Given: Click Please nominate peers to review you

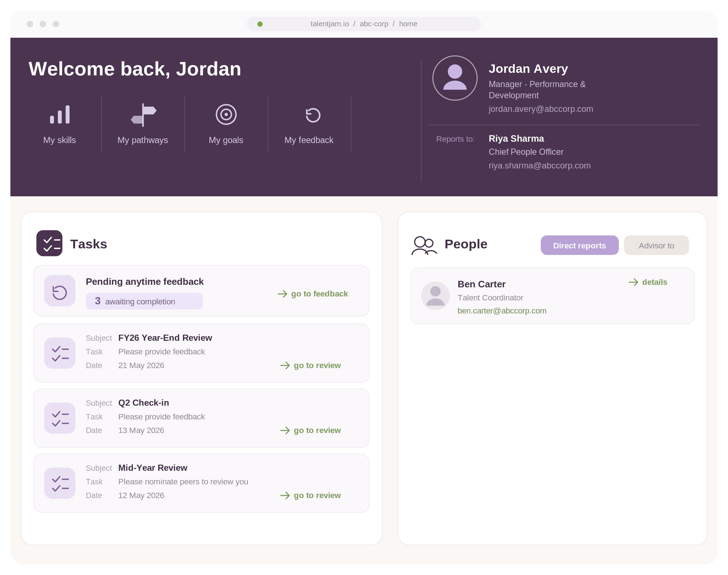Looking at the screenshot, I should coord(183,482).
